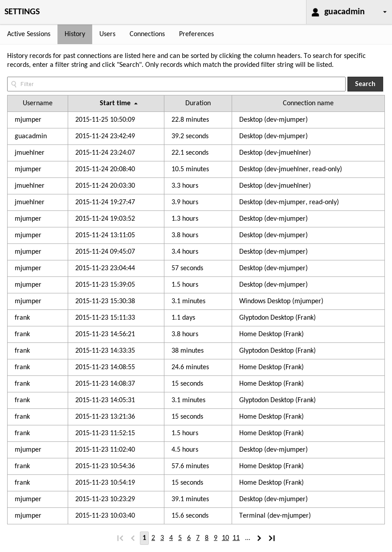The height and width of the screenshot is (552, 392).
Task: Go to next page arrow
Action: 259,538
